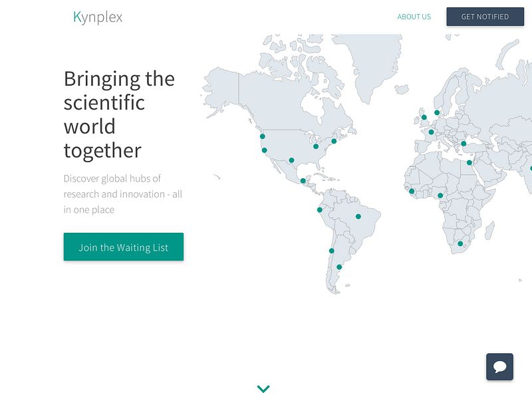
Task: Select the map marker on Brazil
Action: pyautogui.click(x=359, y=217)
